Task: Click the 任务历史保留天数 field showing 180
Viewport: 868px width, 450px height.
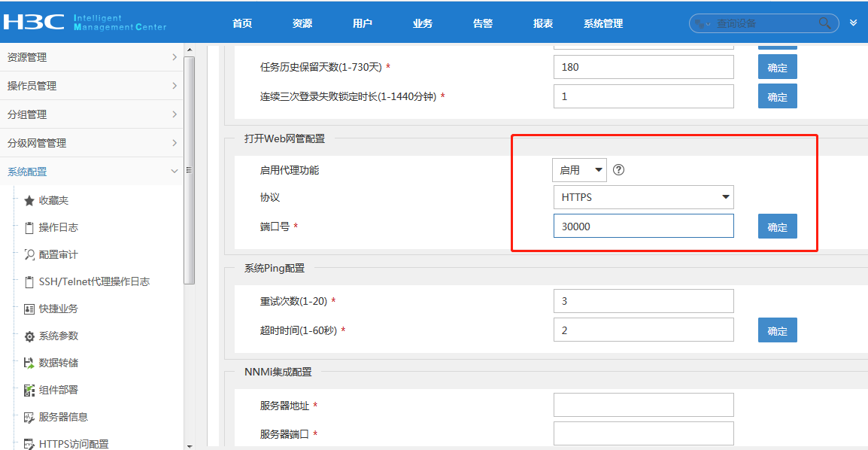Action: coord(644,67)
